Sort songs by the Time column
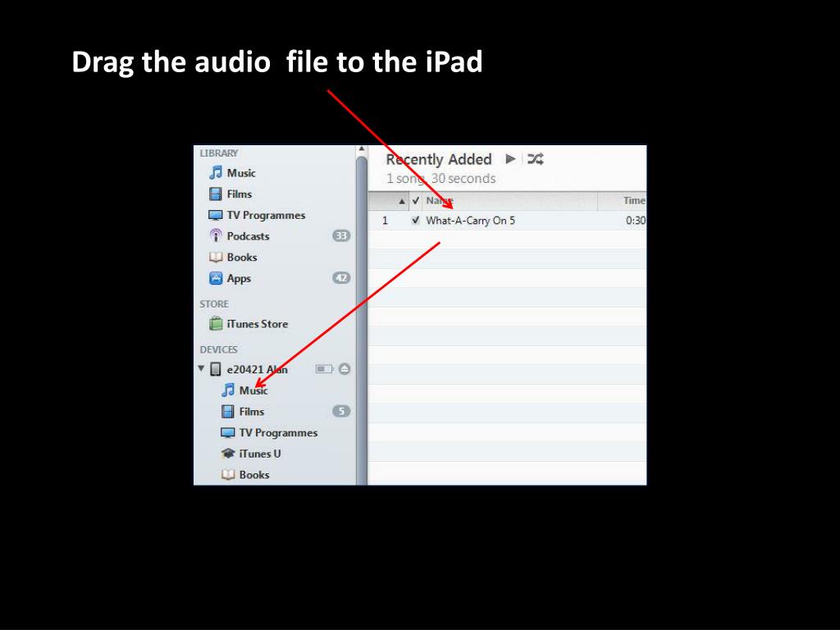The image size is (840, 630). [x=623, y=201]
